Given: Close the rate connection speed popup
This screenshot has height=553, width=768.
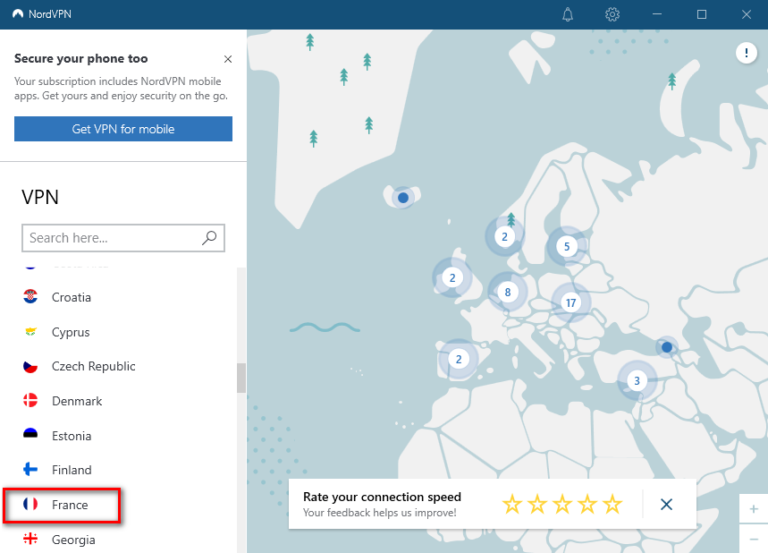Looking at the screenshot, I should (x=667, y=504).
